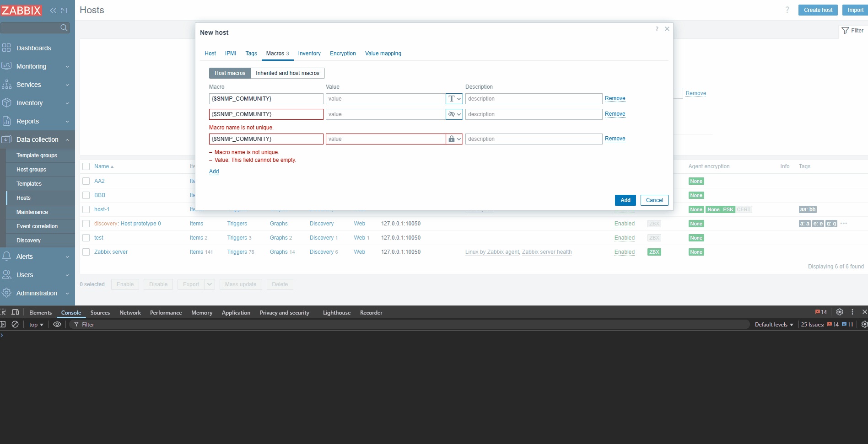Click the console settings gear at right
This screenshot has height=444, width=868.
864,324
